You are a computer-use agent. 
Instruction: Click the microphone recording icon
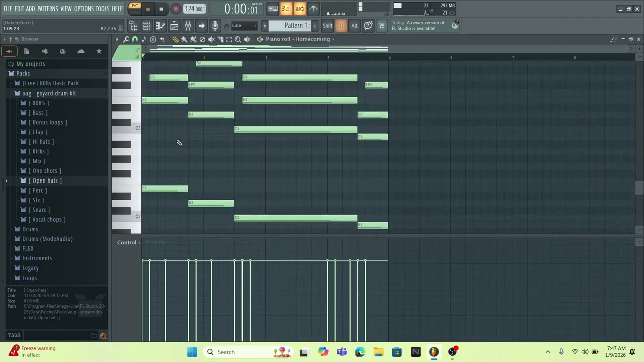215,26
